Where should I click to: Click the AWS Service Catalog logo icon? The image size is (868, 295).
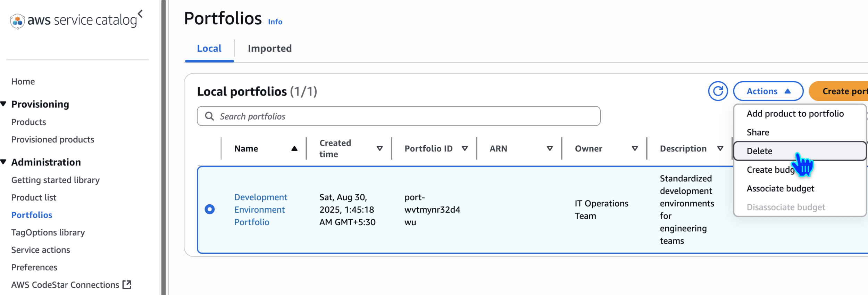point(17,21)
